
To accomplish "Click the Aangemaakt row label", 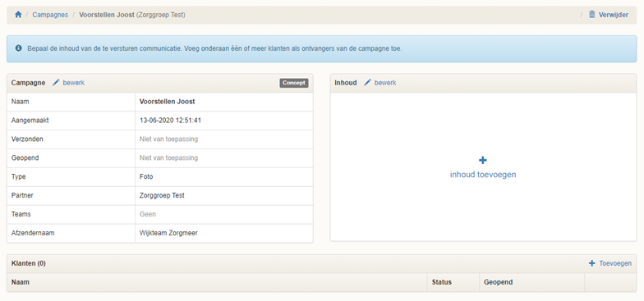I will tap(30, 121).
